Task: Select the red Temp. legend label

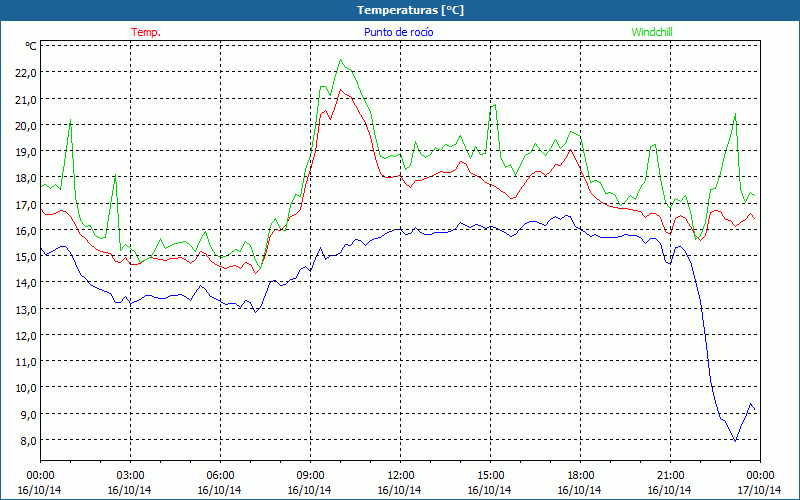Action: coord(146,32)
